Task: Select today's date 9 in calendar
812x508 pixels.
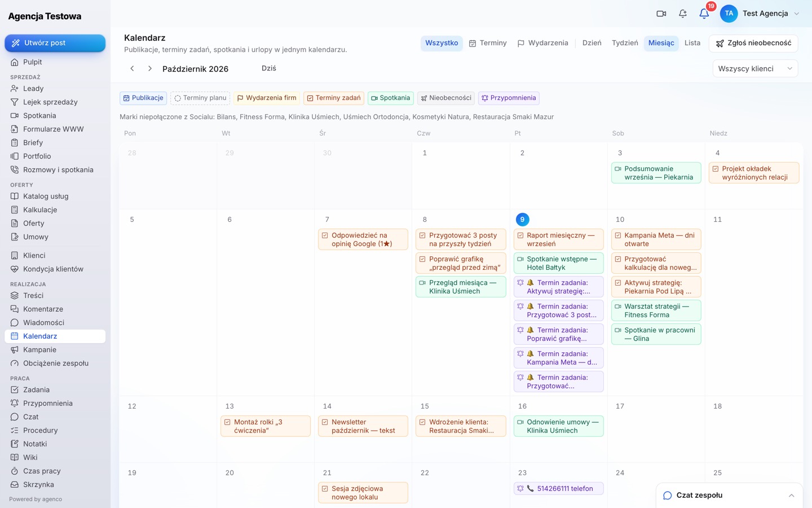Action: click(x=522, y=220)
